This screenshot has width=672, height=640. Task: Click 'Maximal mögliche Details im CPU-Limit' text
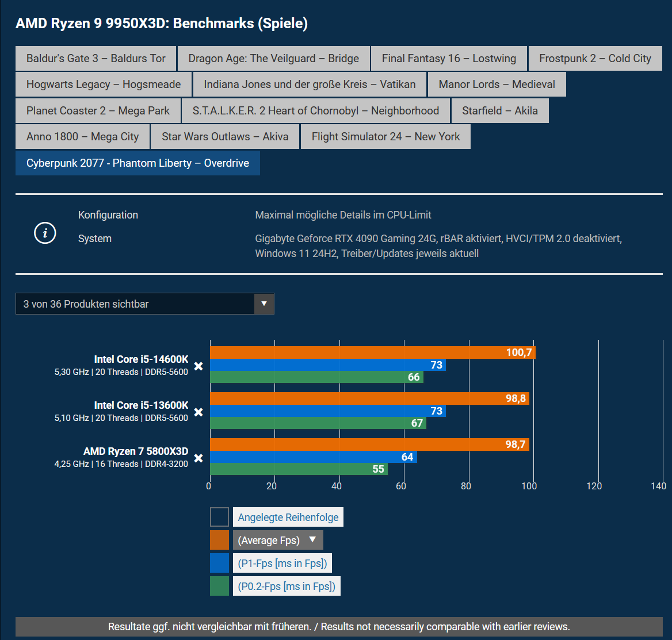pos(343,215)
